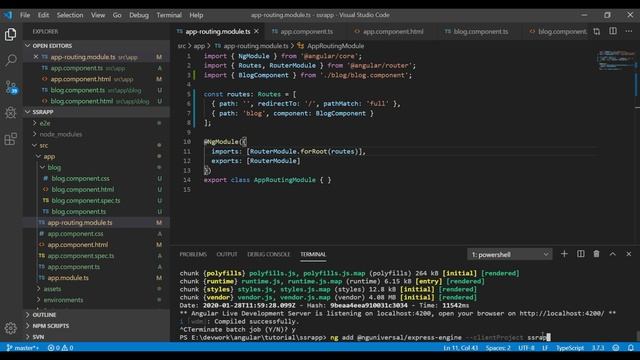
Task: Open the Edit menu
Action: point(43,15)
